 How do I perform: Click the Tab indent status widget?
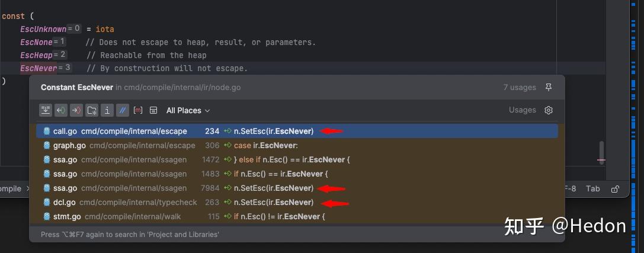pos(592,189)
